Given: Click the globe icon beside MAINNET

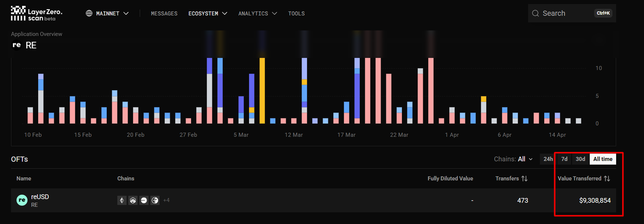Looking at the screenshot, I should (x=89, y=13).
